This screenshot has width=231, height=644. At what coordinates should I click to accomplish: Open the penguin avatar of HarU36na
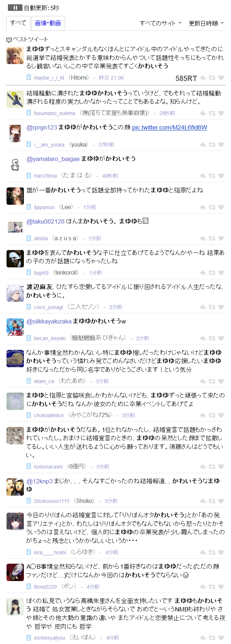coord(15,165)
